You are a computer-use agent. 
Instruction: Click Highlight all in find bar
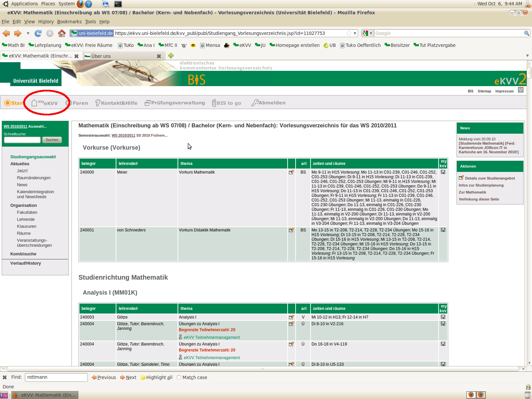click(156, 377)
